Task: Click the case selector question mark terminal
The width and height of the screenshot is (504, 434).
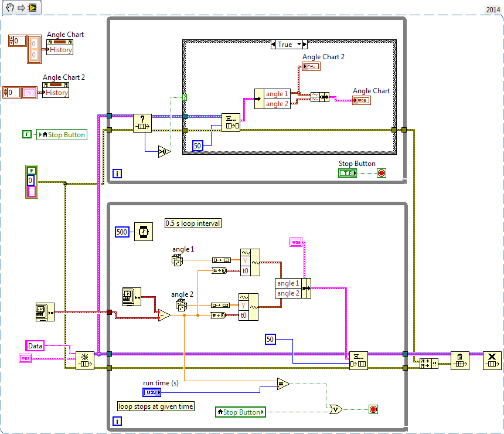Action: (x=185, y=97)
